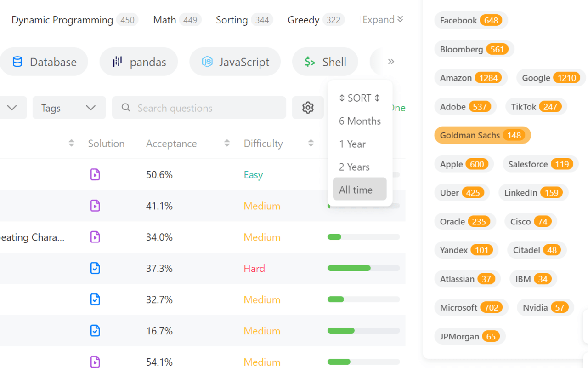Open video solution for 50.6% acceptance row

click(95, 174)
